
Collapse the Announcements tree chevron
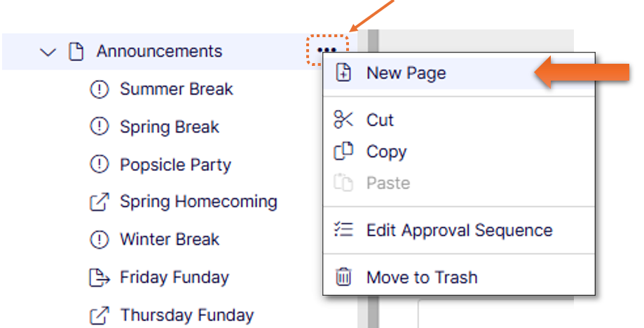click(48, 52)
